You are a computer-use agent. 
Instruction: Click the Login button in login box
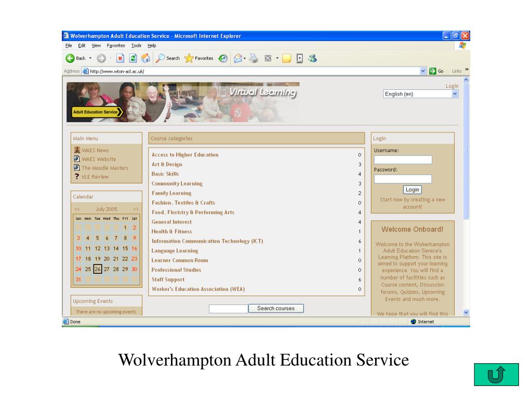[x=412, y=190]
